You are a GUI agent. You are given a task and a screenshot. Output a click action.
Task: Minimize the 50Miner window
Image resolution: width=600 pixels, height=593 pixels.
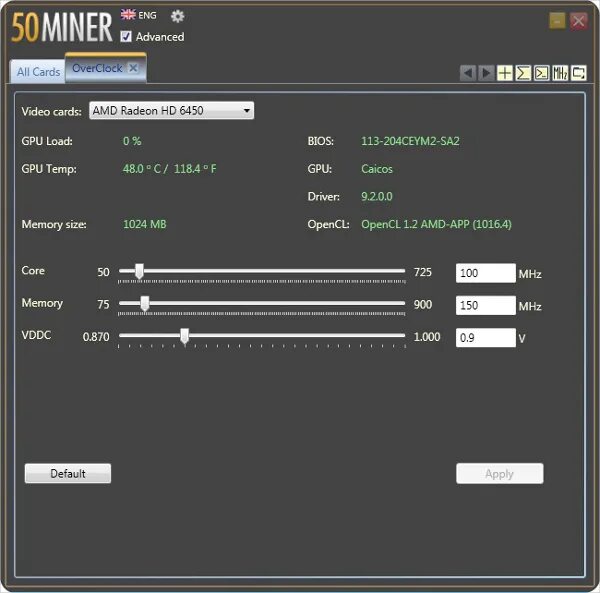pos(557,21)
